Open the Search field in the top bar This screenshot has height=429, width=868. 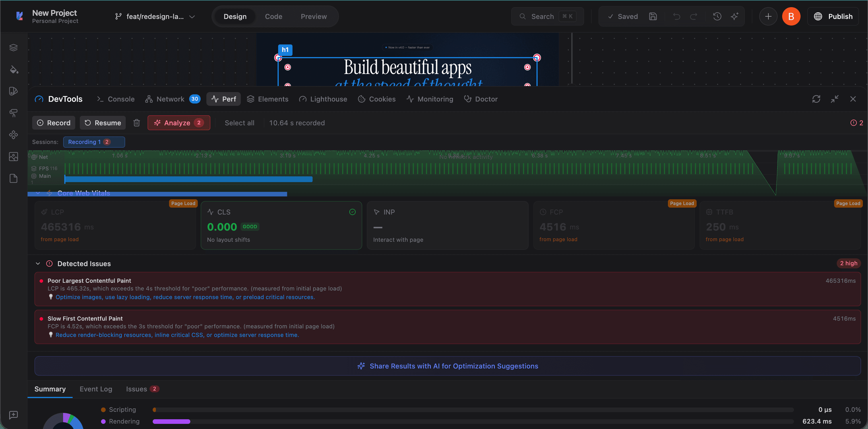pos(542,16)
